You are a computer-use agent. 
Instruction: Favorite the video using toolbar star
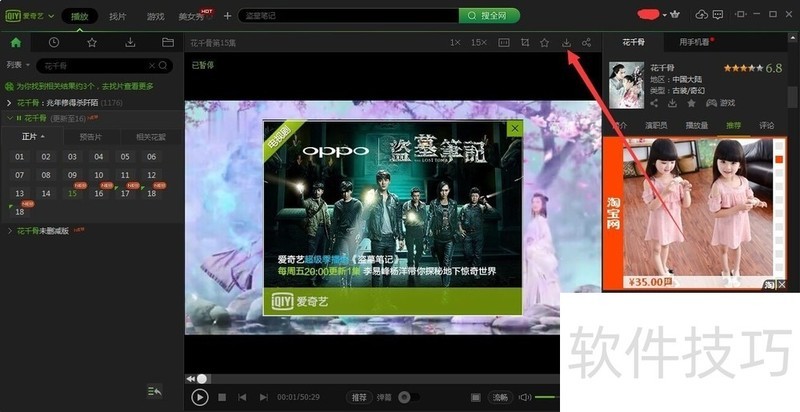point(544,43)
